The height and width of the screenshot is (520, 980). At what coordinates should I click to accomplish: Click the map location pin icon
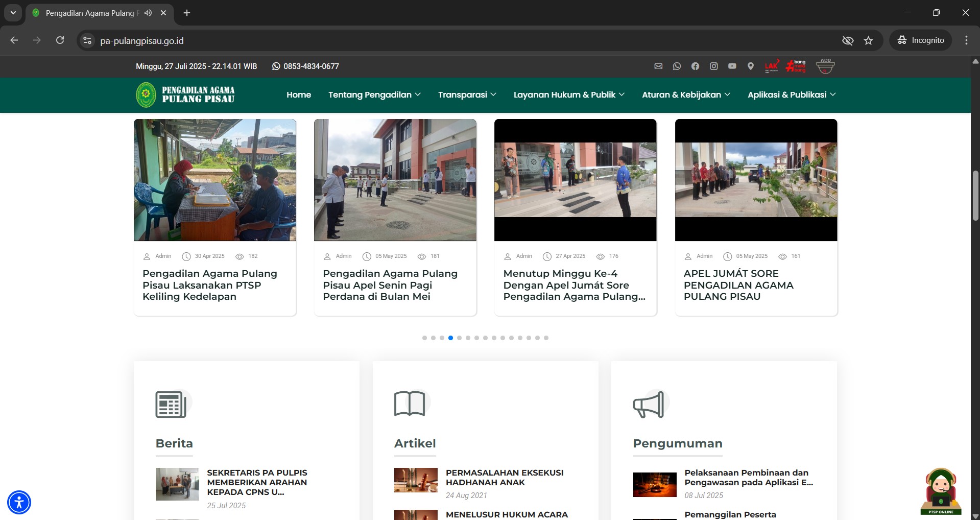click(750, 66)
